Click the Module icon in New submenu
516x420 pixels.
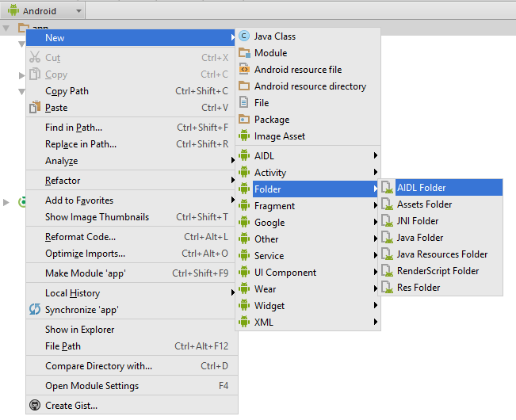point(244,53)
